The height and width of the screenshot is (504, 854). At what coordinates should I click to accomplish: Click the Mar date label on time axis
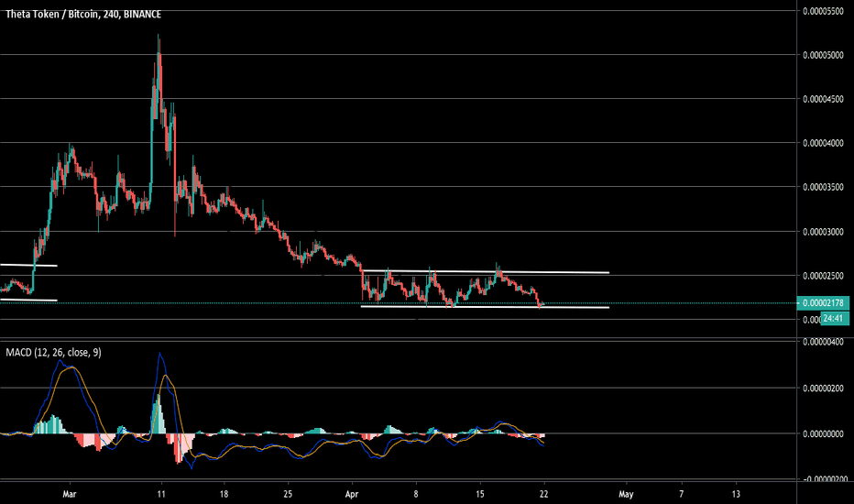click(69, 494)
